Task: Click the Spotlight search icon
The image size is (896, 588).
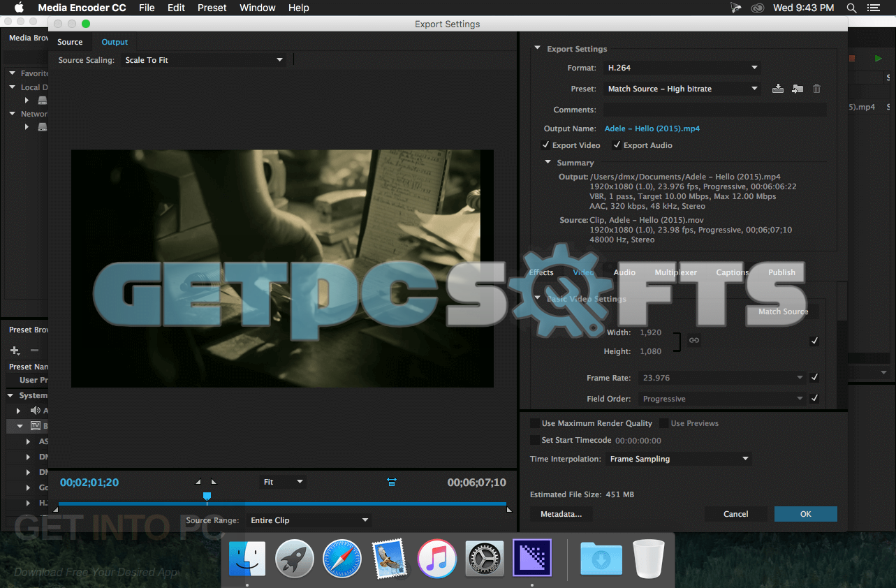Action: click(851, 8)
